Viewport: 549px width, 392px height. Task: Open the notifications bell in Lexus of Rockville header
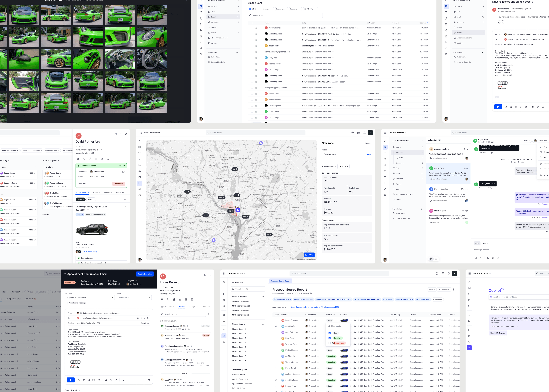(364, 133)
